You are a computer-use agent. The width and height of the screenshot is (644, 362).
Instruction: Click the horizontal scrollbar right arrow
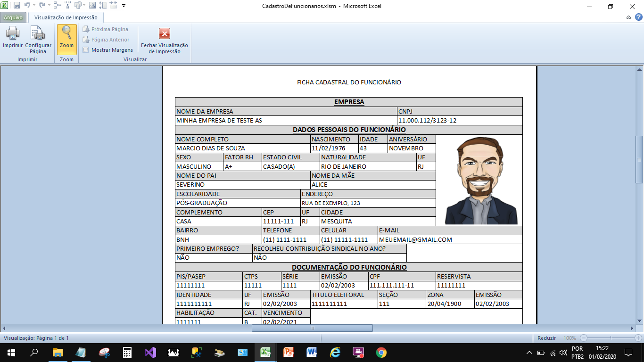[x=632, y=328]
